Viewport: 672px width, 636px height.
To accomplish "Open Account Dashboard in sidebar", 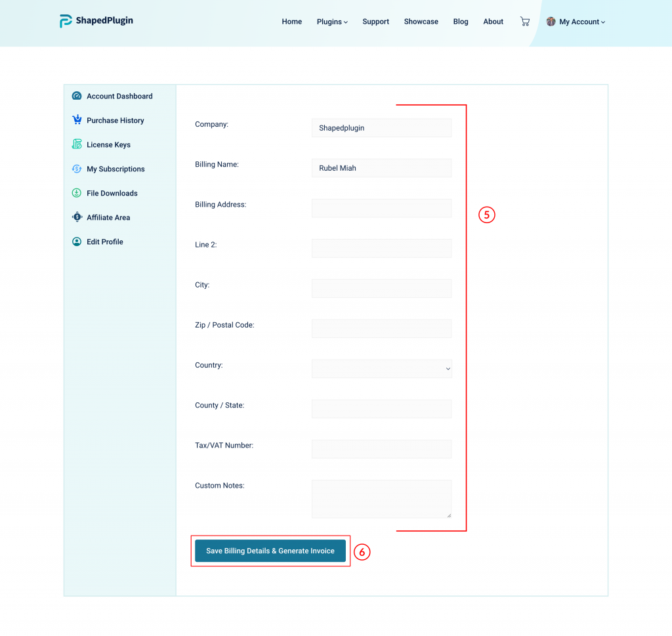I will coord(119,96).
